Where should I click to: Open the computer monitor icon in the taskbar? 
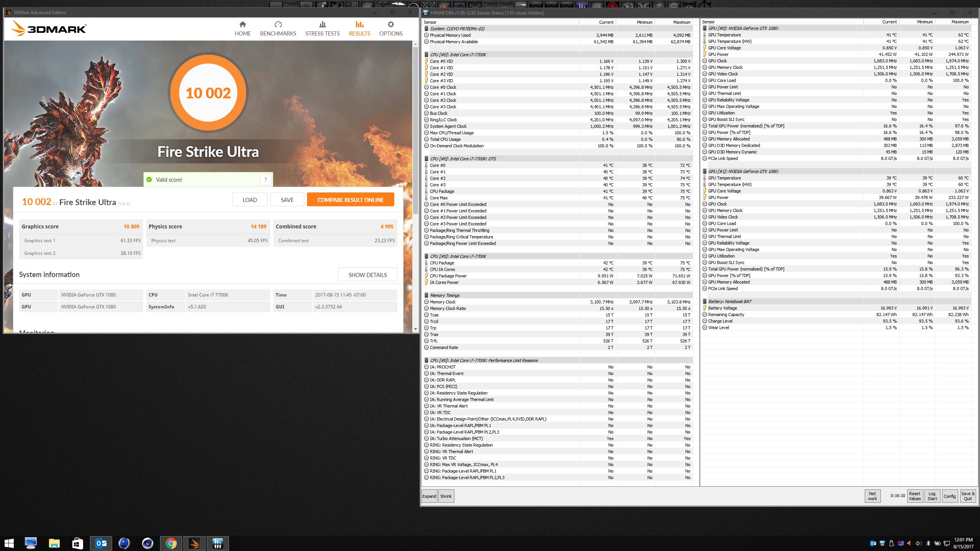(31, 543)
